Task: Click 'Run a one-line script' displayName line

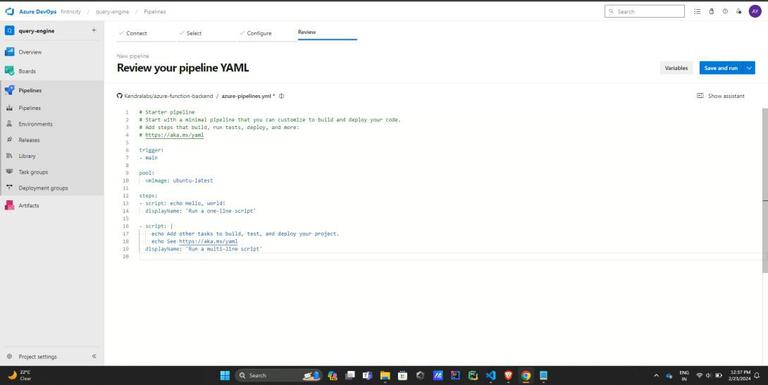Action: [x=200, y=211]
